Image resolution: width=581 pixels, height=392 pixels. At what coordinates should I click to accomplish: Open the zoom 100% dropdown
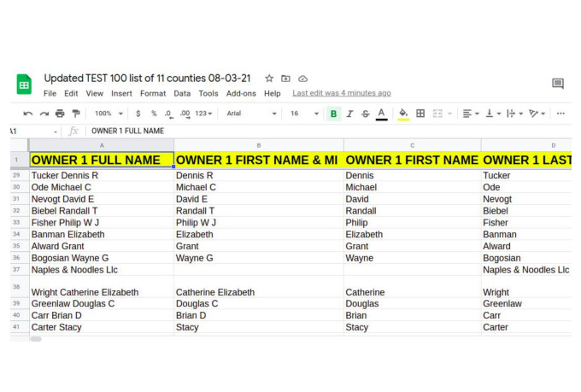[109, 114]
